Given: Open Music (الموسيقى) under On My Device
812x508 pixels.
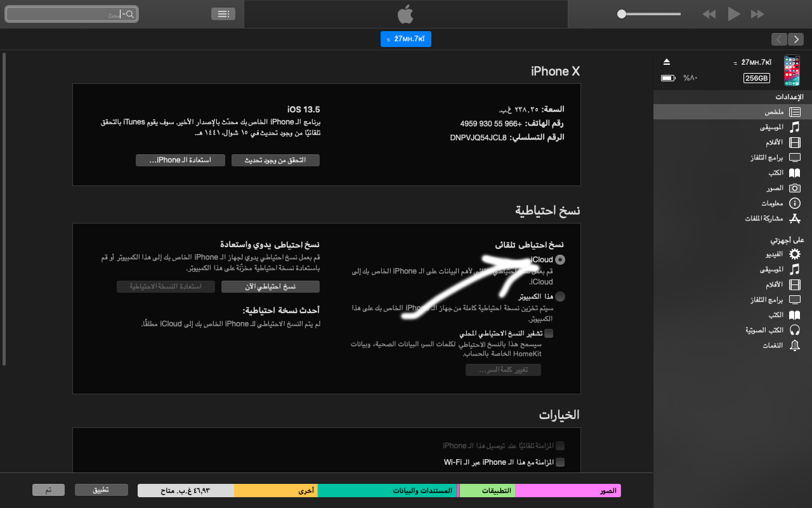Looking at the screenshot, I should 733,269.
